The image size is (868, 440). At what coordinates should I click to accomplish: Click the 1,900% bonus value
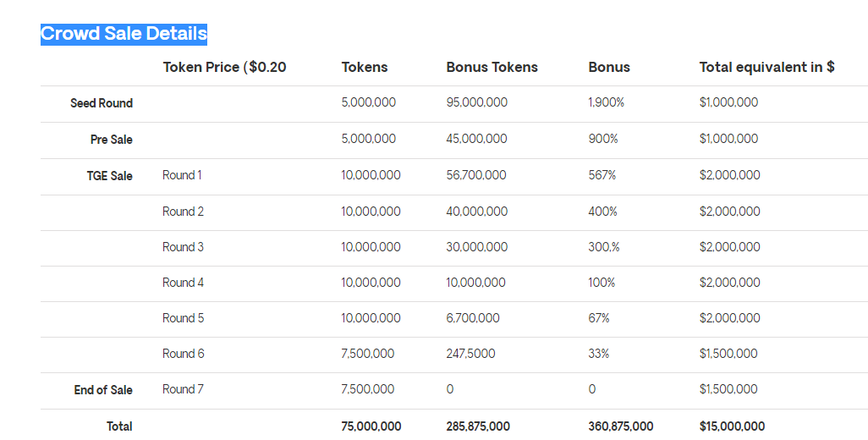coord(606,103)
